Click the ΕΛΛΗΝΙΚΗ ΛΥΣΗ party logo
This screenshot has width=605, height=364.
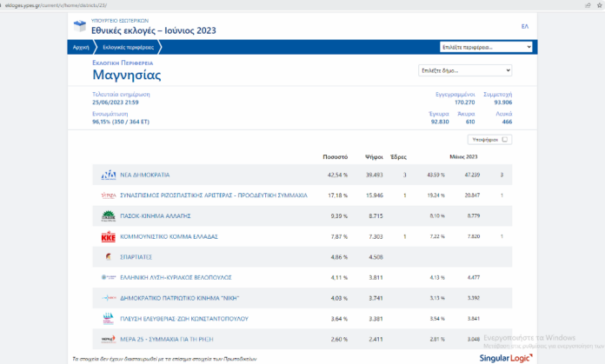pos(109,277)
